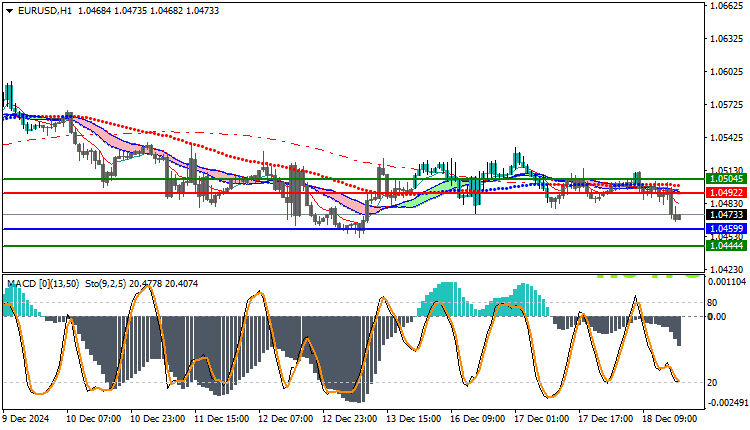Click the 16 Dec 09:00 time label

[x=477, y=419]
